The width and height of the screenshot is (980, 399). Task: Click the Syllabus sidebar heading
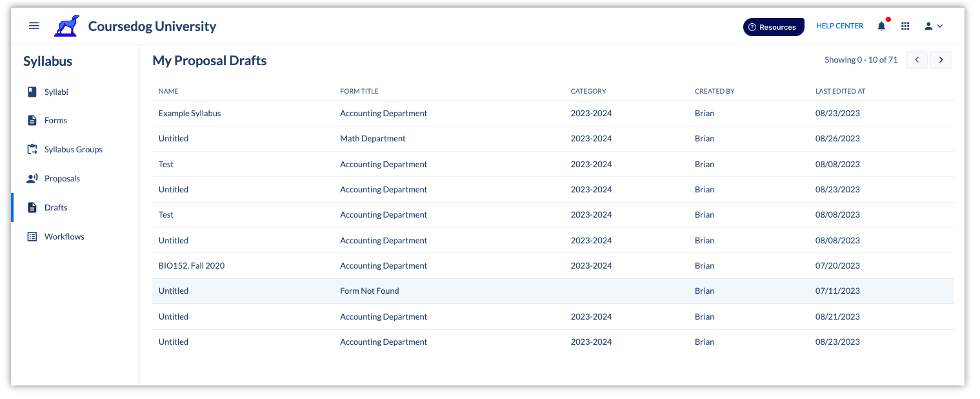point(48,61)
